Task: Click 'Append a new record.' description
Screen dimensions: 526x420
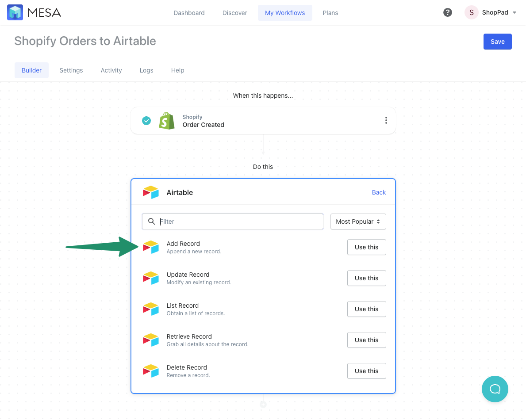Action: (194, 252)
